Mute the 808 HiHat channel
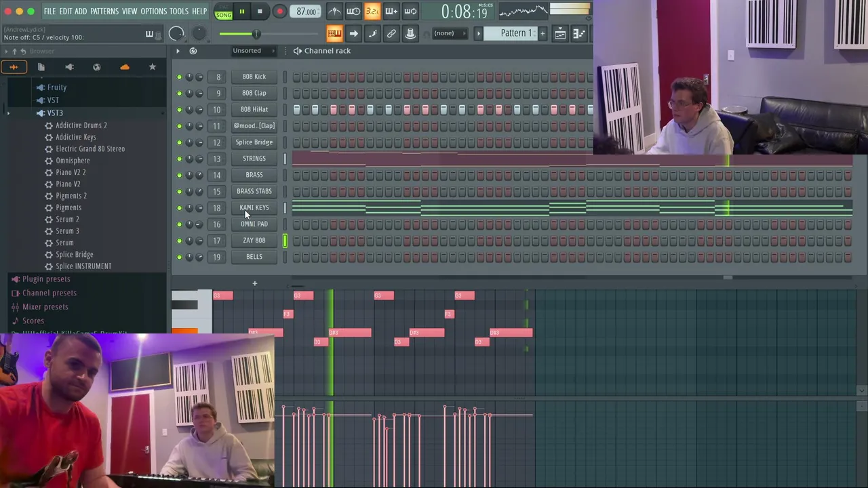The height and width of the screenshot is (488, 868). 179,110
